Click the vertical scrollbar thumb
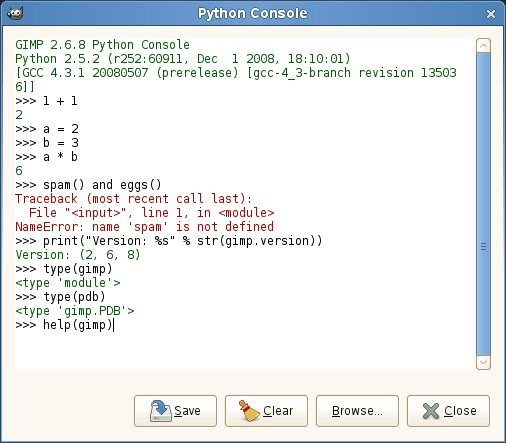The image size is (506, 443). [x=483, y=204]
